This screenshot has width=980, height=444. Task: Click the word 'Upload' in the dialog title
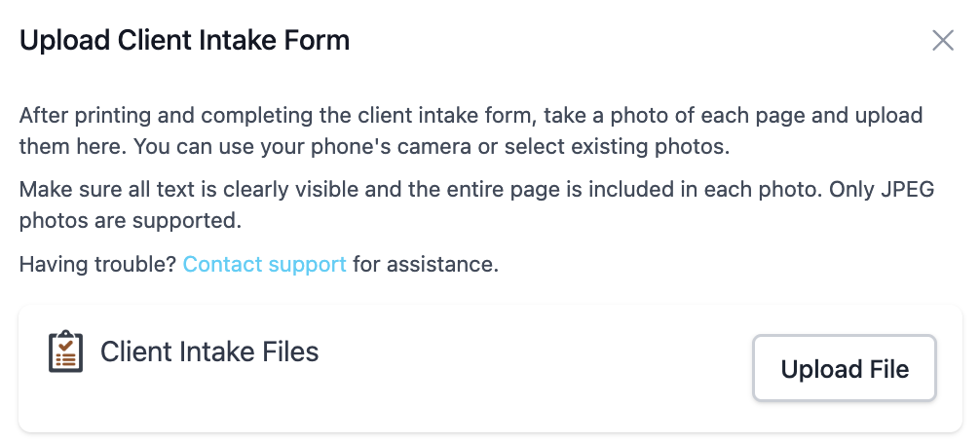click(65, 41)
